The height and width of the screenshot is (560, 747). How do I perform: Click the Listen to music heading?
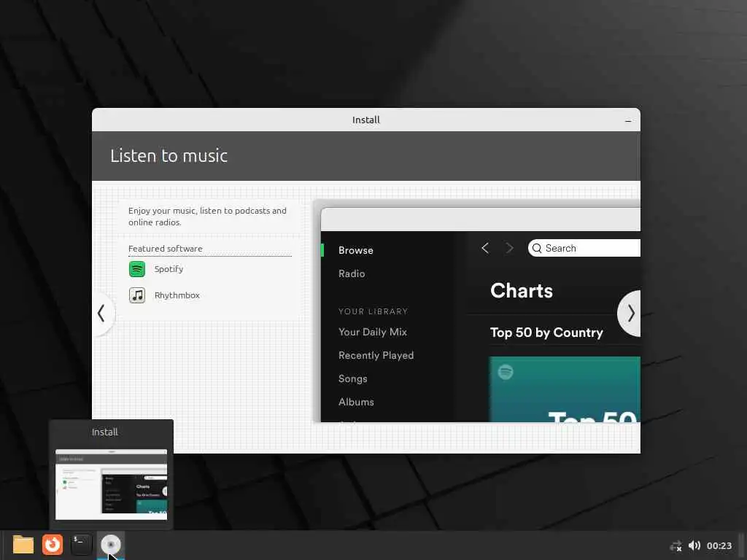[169, 156]
